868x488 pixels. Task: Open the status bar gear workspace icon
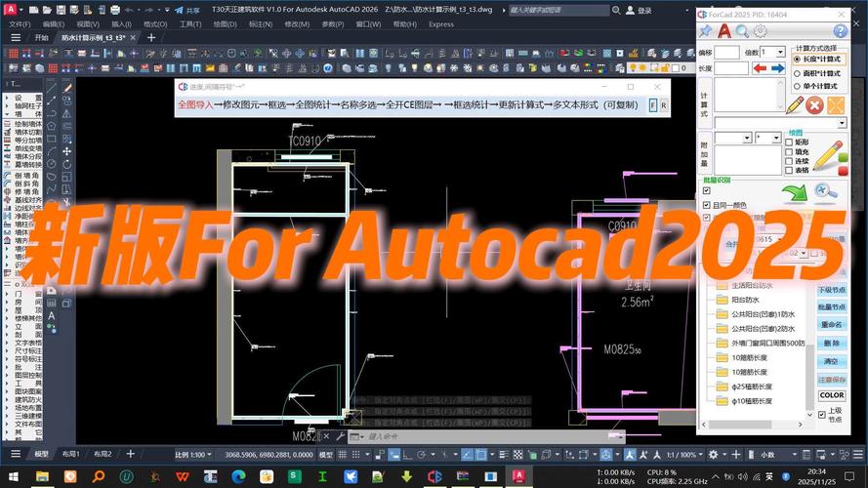(x=713, y=454)
